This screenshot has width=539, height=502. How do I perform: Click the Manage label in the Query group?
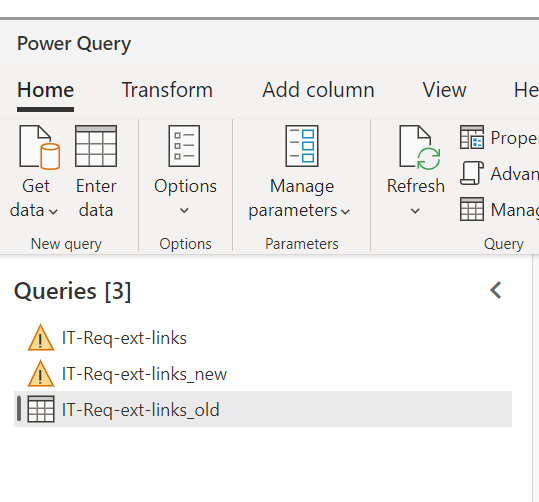point(514,210)
